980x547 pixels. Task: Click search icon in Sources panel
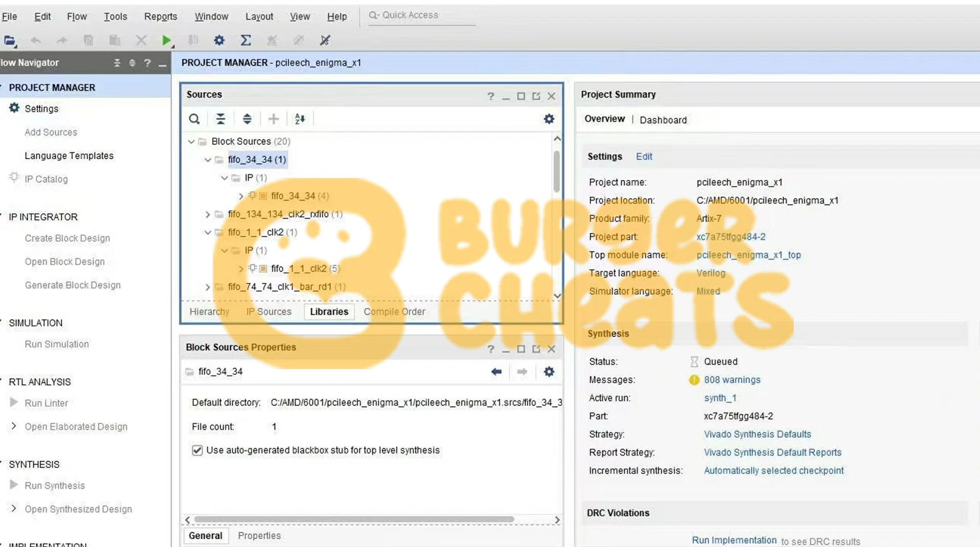[x=194, y=119]
